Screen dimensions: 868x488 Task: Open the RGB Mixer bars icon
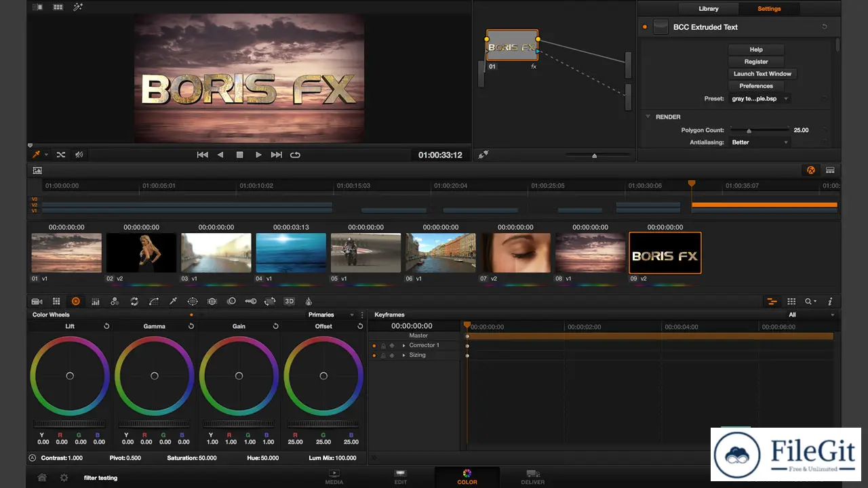tap(96, 301)
